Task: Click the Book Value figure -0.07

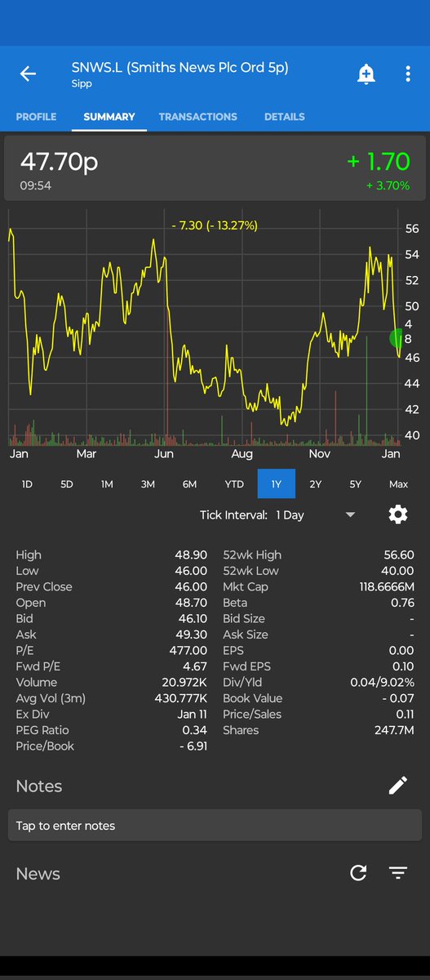Action: click(398, 698)
